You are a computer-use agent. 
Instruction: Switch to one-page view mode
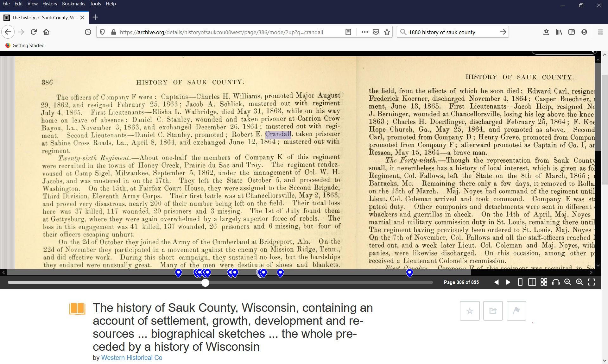click(x=520, y=282)
